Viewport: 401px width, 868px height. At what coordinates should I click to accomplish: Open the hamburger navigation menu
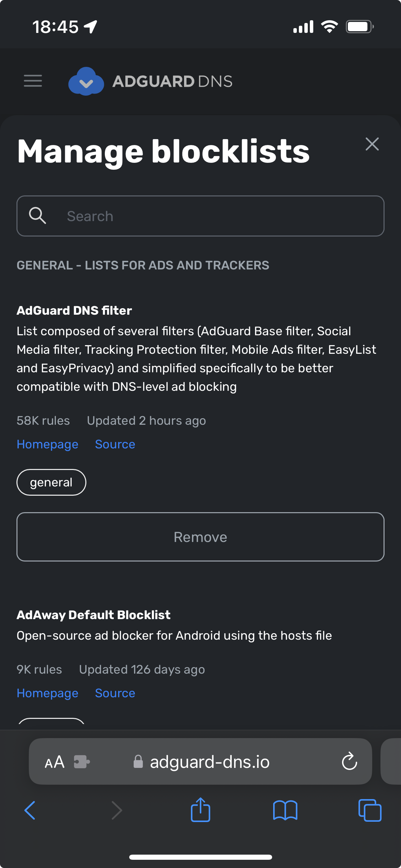[33, 81]
